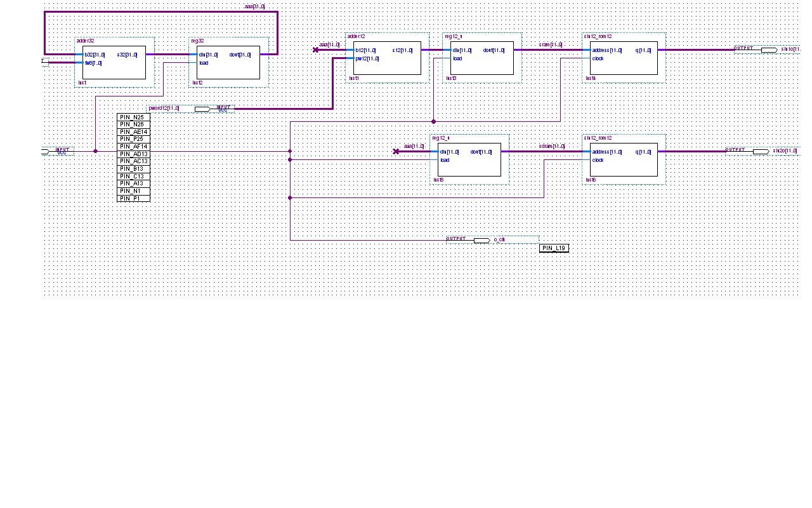Click the clock INPUT pin symbol beside PIN_AD13
This screenshot has width=812, height=508.
coord(45,151)
